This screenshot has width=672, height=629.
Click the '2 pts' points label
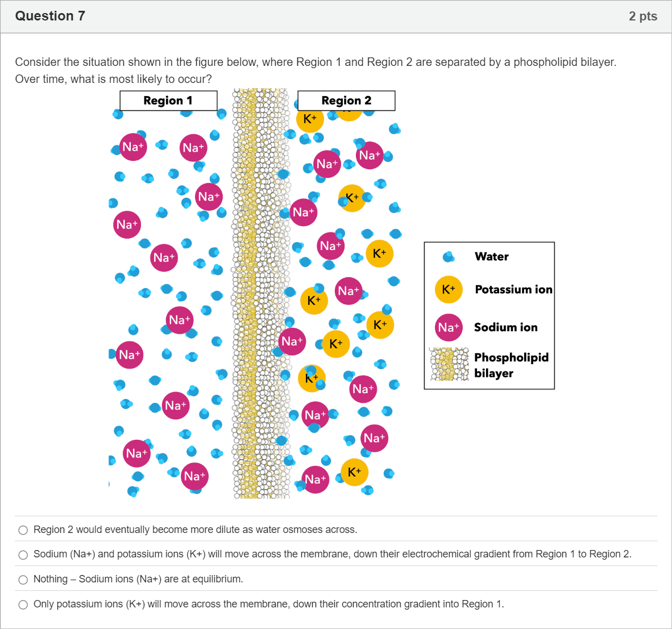(643, 16)
